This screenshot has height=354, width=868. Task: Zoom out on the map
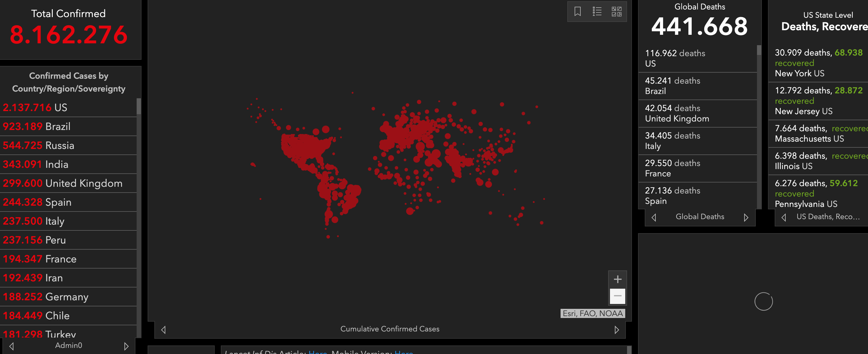click(x=617, y=296)
